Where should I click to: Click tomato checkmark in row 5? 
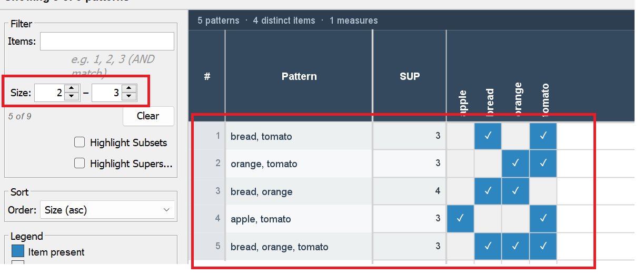(x=543, y=247)
